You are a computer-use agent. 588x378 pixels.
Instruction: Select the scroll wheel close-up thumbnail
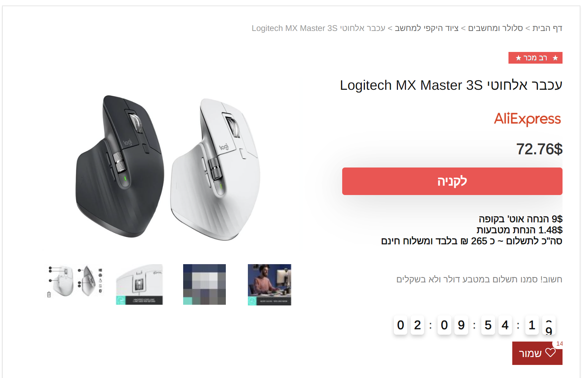tap(139, 284)
